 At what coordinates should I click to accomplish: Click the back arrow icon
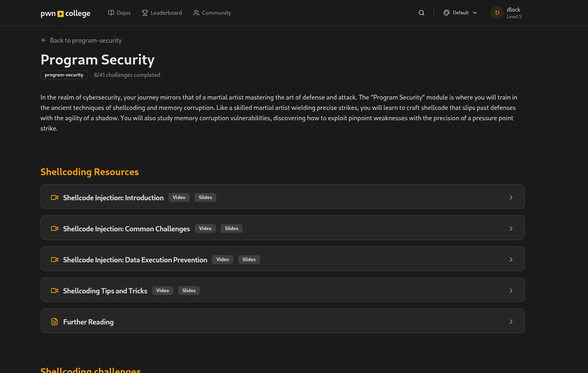tap(44, 40)
